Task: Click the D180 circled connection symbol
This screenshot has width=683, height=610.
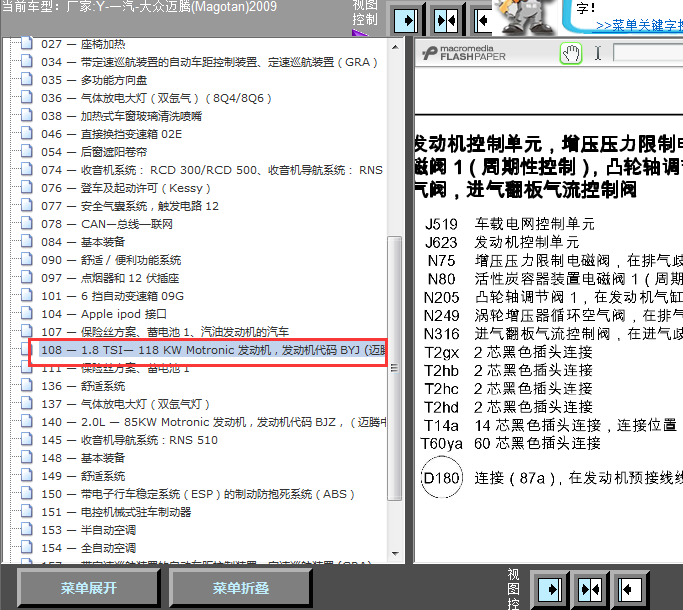Action: [x=442, y=478]
